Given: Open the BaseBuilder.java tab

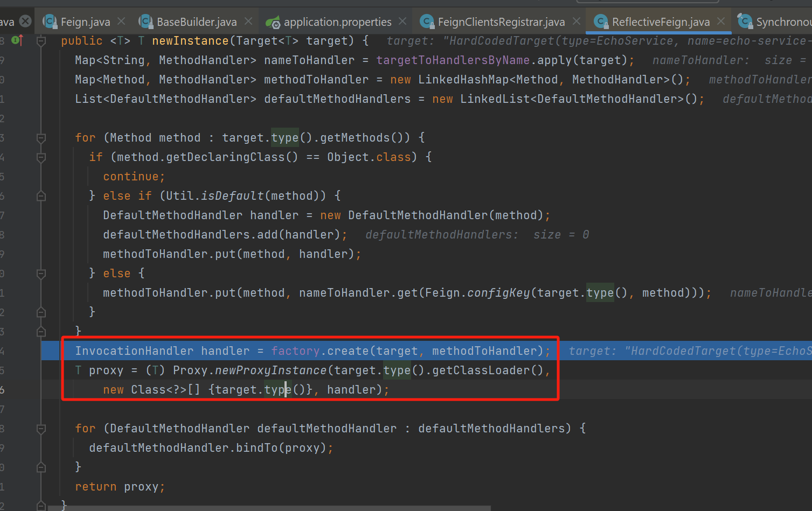Looking at the screenshot, I should 197,22.
